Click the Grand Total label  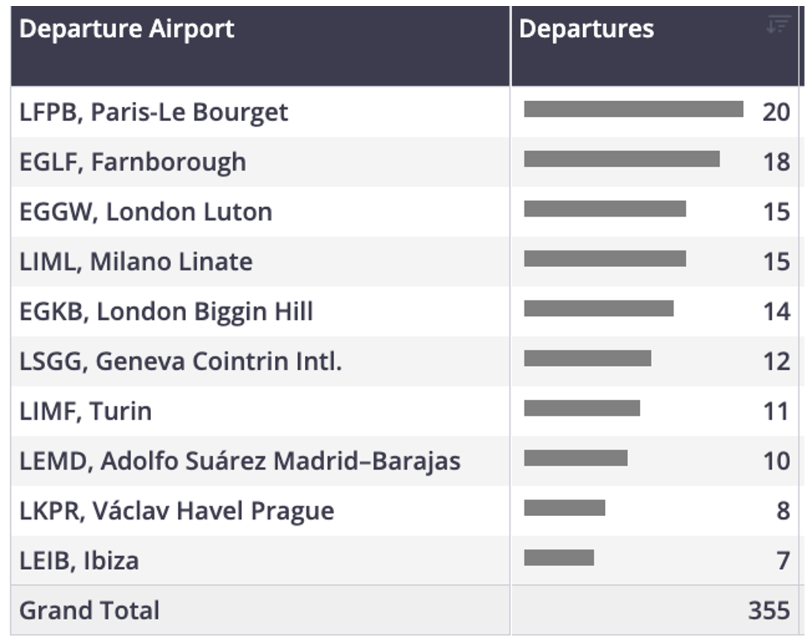pyautogui.click(x=89, y=611)
